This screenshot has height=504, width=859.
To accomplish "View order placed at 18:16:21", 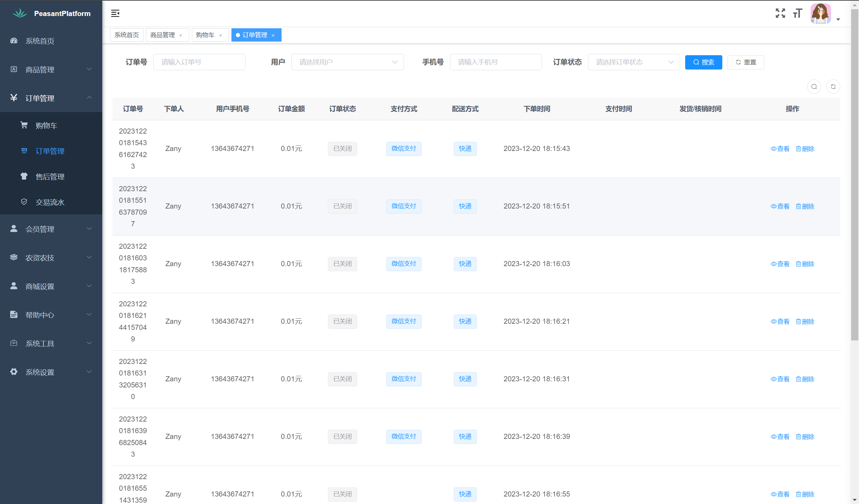I will (x=780, y=322).
